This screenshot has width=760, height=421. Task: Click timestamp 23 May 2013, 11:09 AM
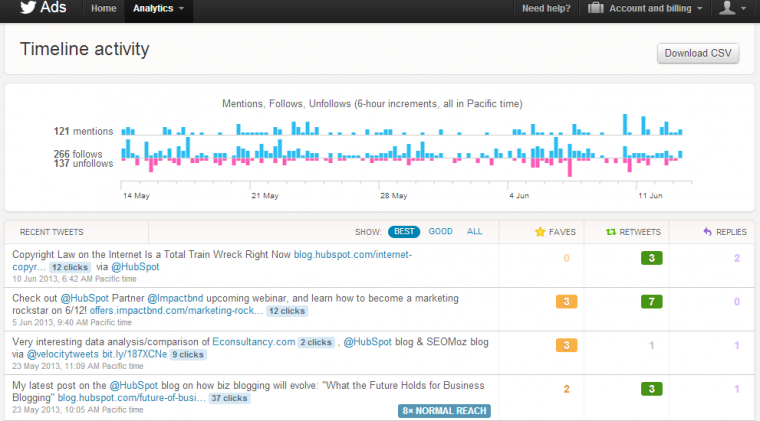pos(78,366)
